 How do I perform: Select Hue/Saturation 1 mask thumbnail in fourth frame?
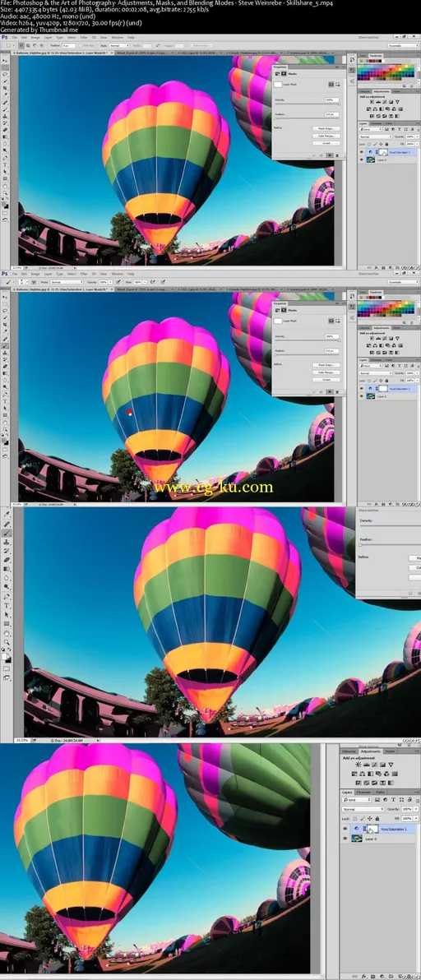tap(373, 829)
